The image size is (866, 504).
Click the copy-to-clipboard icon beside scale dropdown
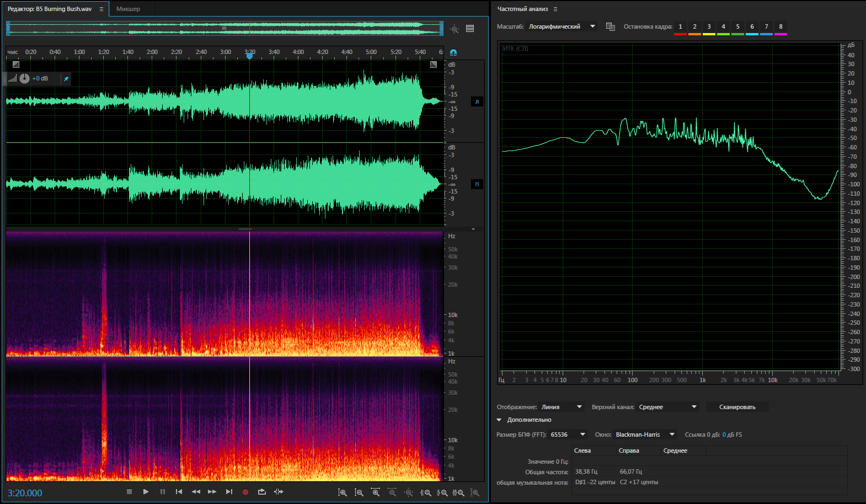point(610,26)
